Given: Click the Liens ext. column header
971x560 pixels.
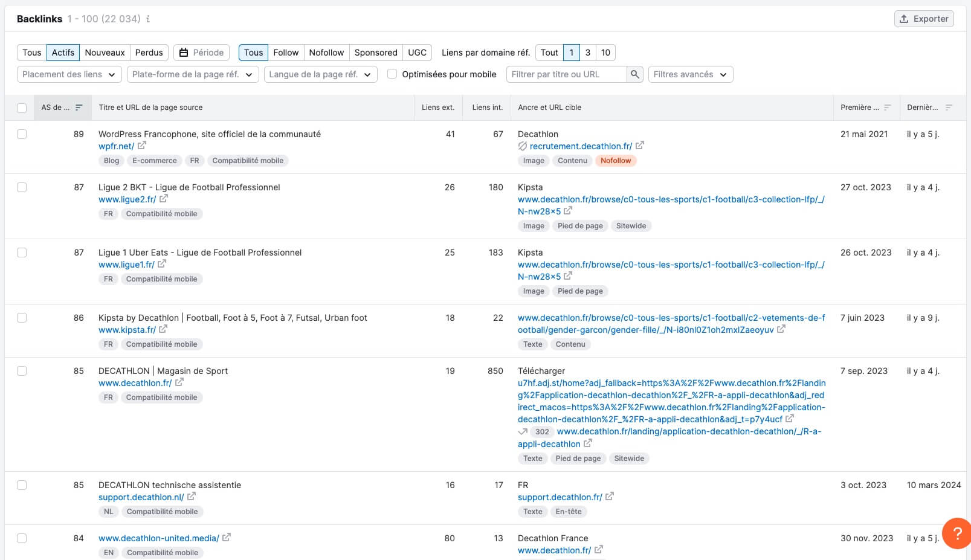Looking at the screenshot, I should coord(438,108).
